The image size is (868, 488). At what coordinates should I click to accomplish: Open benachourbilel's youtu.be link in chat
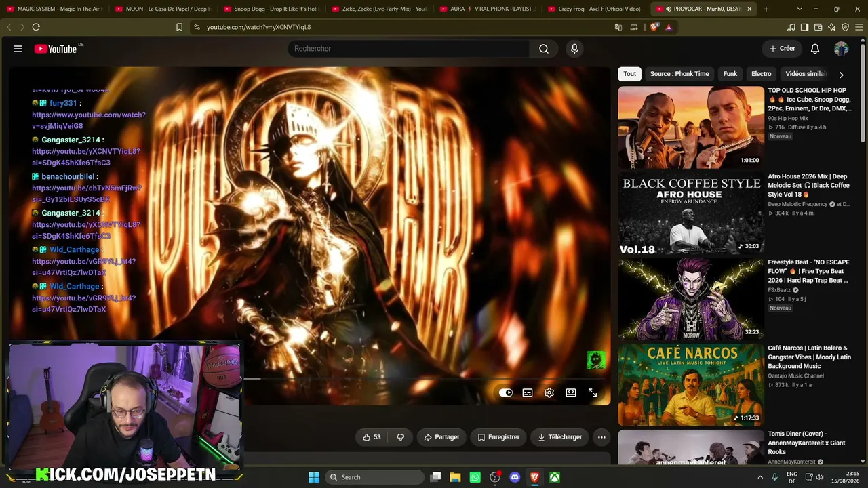pyautogui.click(x=87, y=194)
